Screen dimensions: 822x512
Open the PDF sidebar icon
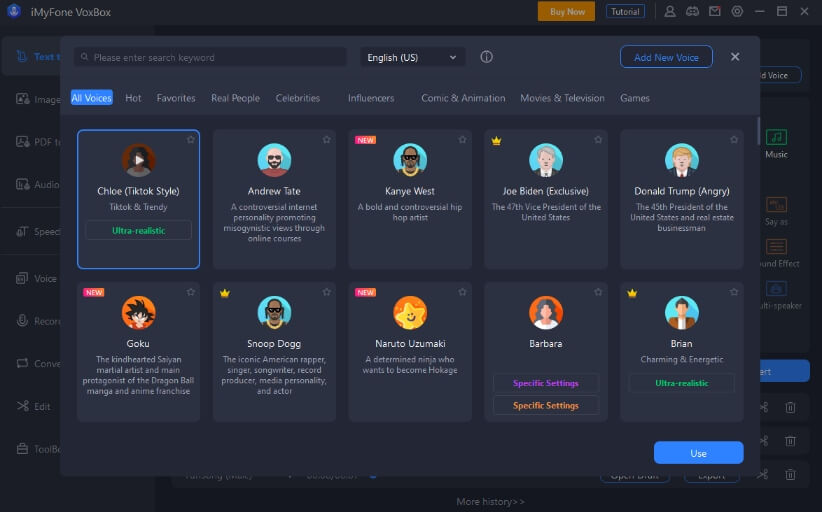23,141
